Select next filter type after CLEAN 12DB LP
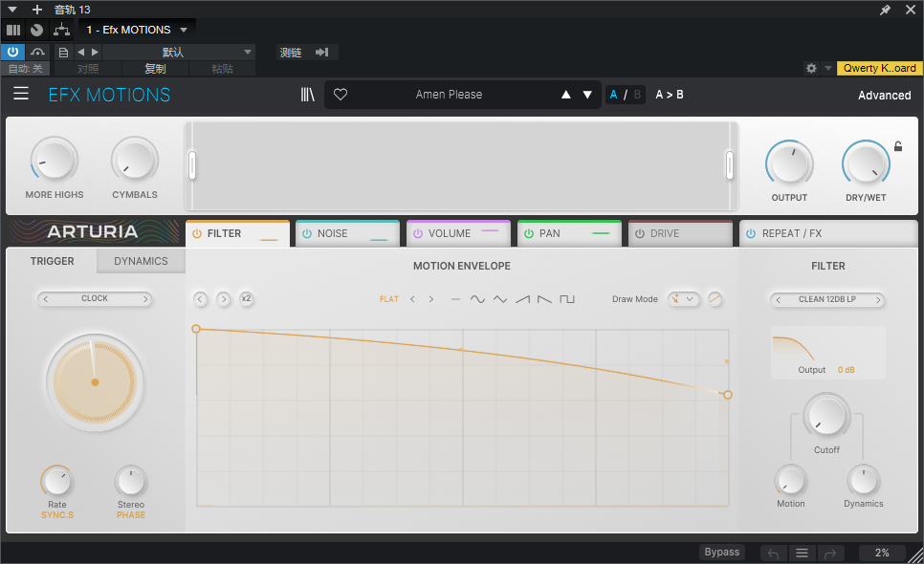924x564 pixels. coord(878,299)
